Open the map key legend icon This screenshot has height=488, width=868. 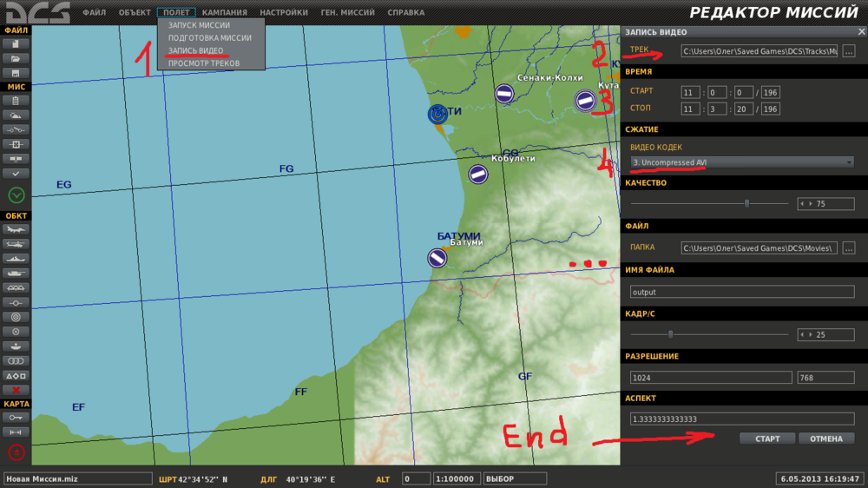16,417
